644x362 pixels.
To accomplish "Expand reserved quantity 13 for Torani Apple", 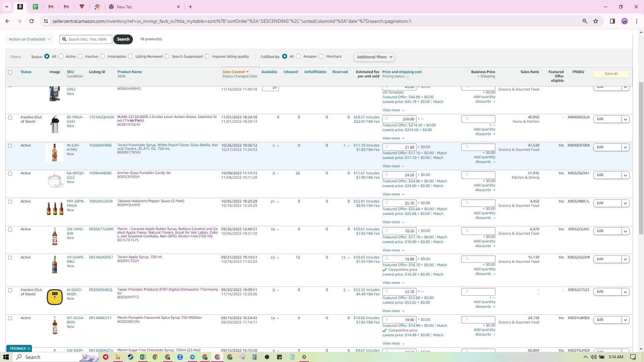I will 345,258.
